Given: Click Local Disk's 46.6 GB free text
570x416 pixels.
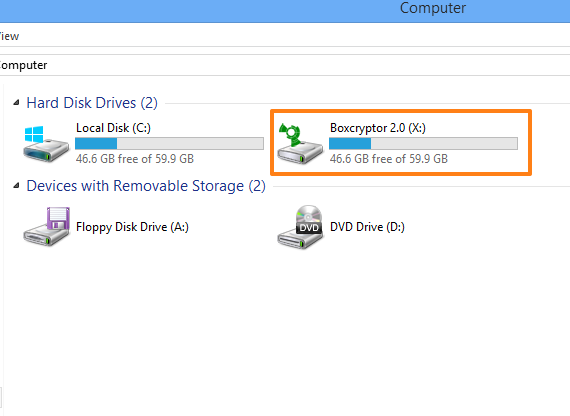Looking at the screenshot, I should click(135, 159).
